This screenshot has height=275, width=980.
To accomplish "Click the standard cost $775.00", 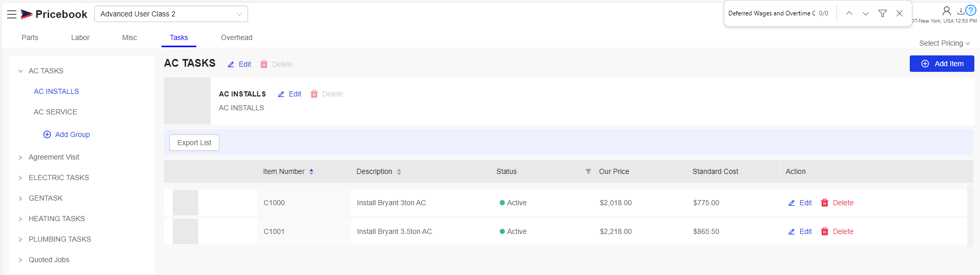I will (x=706, y=203).
